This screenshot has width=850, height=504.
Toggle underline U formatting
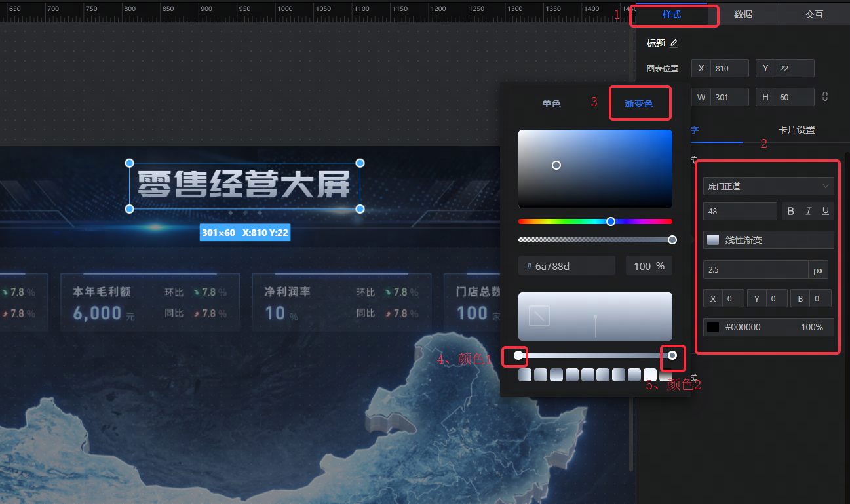pos(826,211)
